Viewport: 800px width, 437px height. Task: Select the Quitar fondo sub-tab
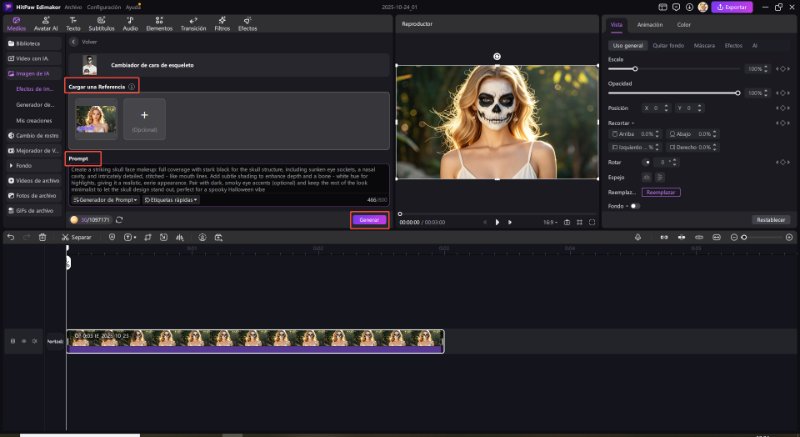point(668,46)
